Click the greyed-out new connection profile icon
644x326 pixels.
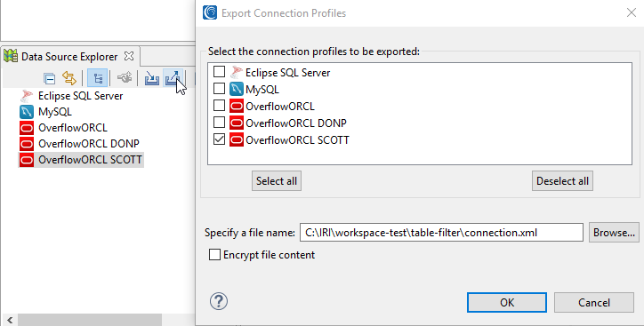[125, 78]
